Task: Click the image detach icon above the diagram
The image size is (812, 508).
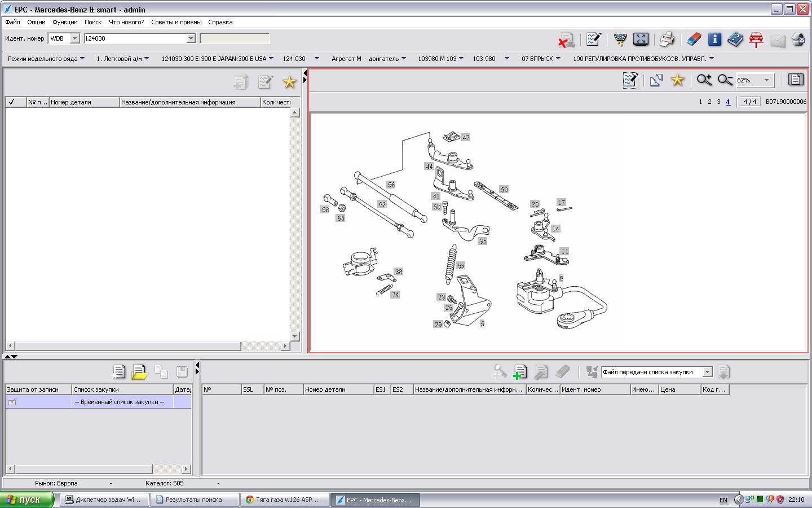Action: coord(656,80)
